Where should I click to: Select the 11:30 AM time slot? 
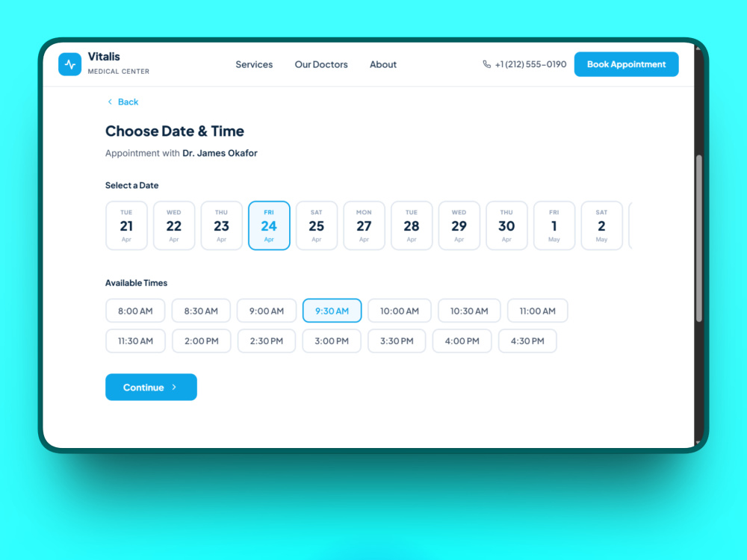point(135,341)
